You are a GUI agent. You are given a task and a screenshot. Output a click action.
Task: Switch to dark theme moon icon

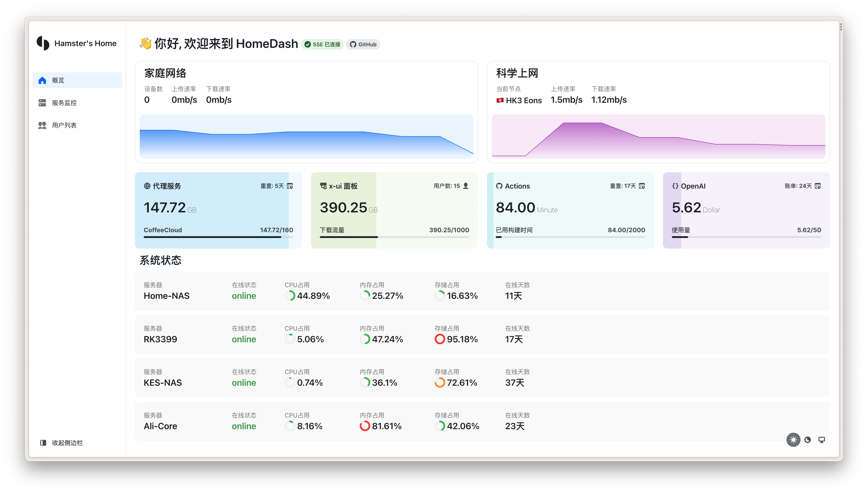pyautogui.click(x=808, y=440)
